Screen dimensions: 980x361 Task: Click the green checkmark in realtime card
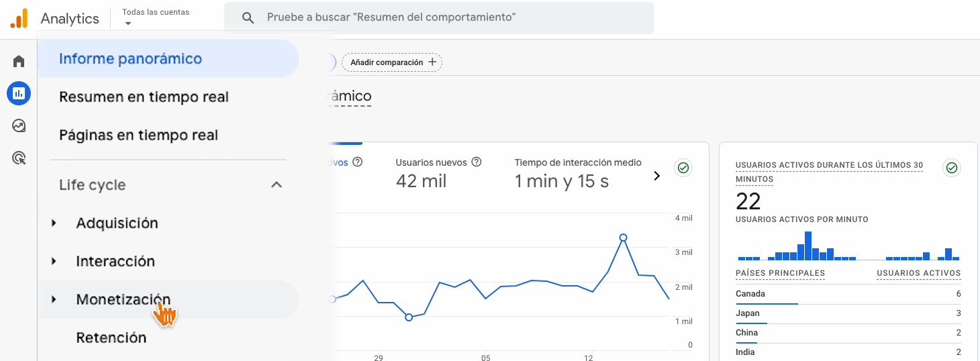[x=951, y=168]
